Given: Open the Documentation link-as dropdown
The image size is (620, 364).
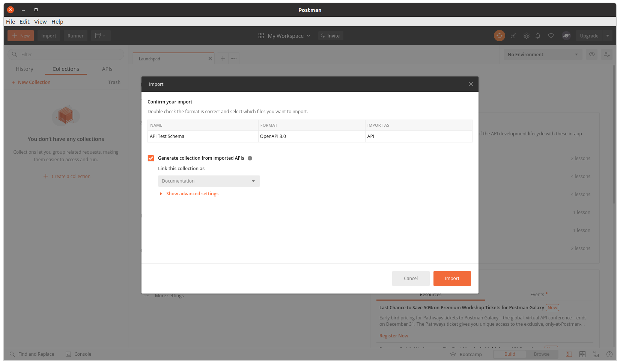Looking at the screenshot, I should (x=209, y=181).
